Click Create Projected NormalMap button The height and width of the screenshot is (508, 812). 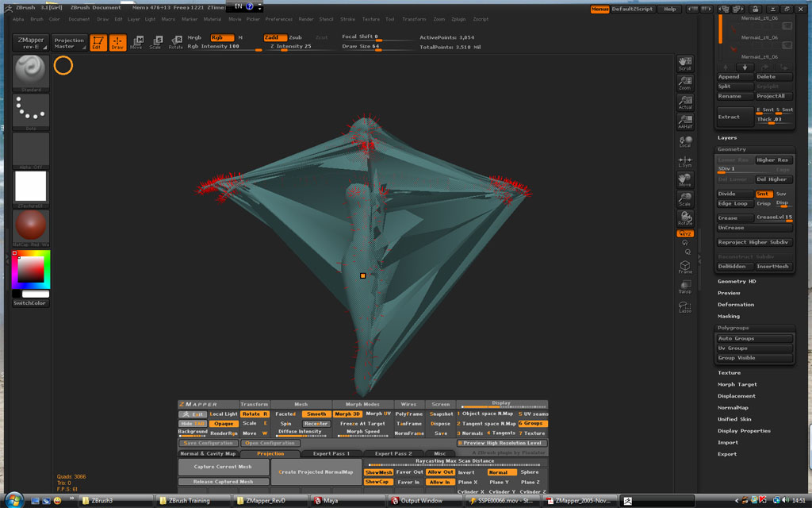(316, 472)
